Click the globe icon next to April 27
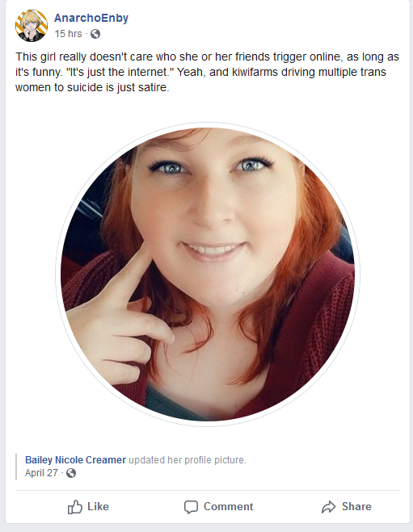The image size is (413, 532). click(71, 473)
